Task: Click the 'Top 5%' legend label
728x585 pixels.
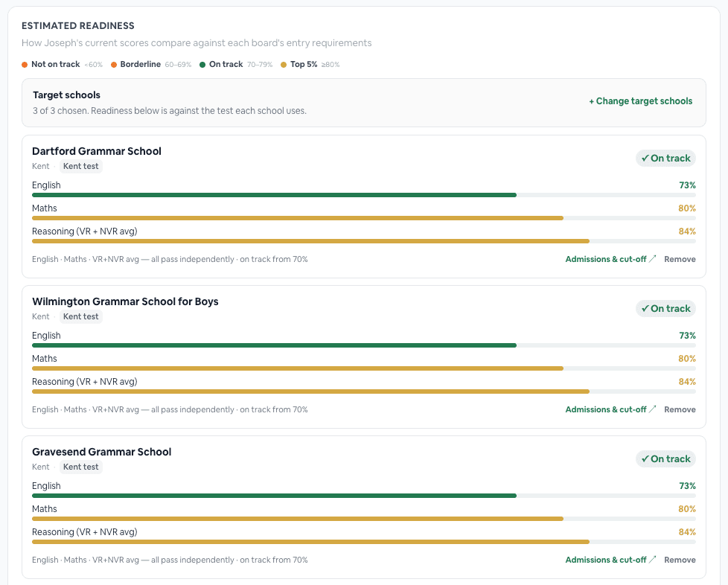Action: tap(304, 65)
